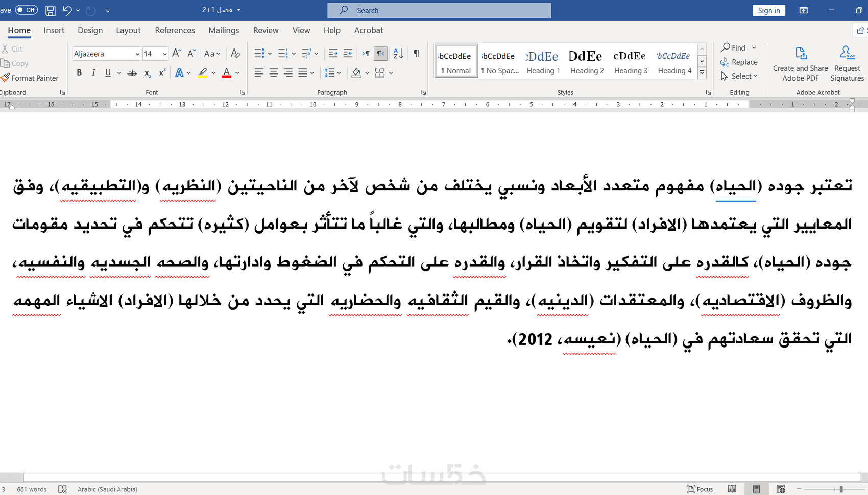Toggle Print Layout view
Screen dimensions: 868x495
[x=756, y=489]
